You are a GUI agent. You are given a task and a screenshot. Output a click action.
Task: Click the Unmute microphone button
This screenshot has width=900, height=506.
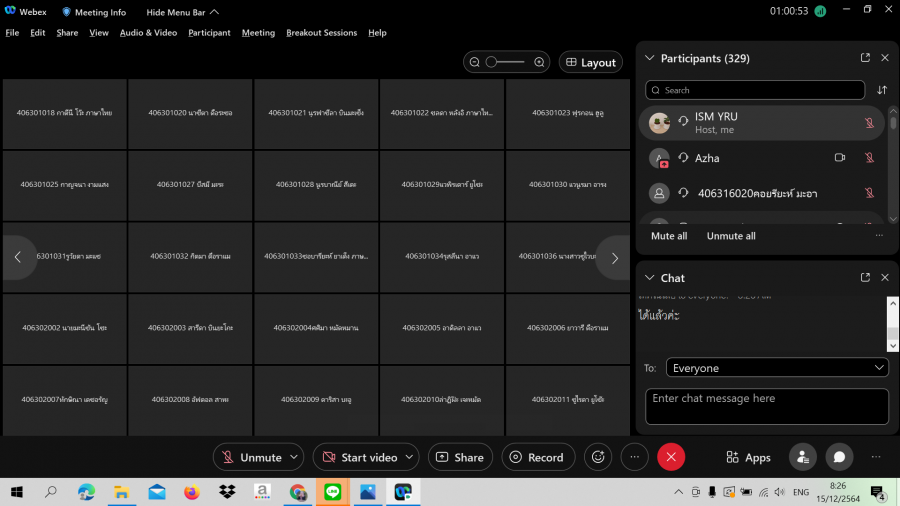point(251,457)
